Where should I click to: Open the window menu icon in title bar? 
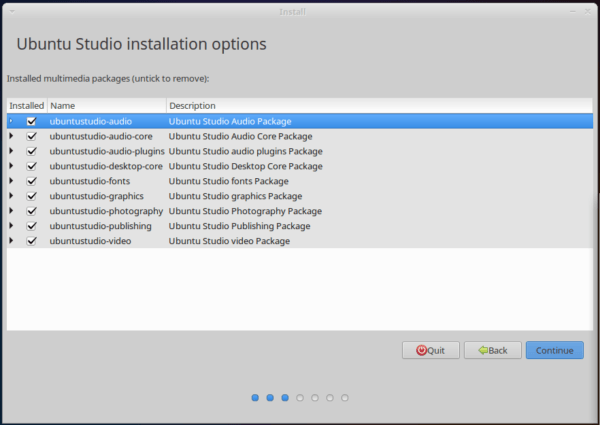click(12, 11)
